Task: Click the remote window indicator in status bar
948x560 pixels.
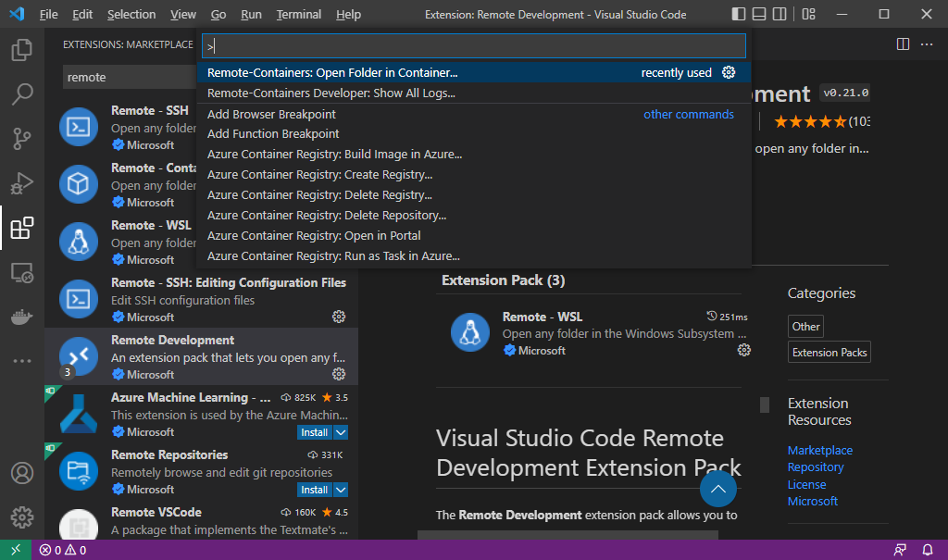Action: point(16,550)
